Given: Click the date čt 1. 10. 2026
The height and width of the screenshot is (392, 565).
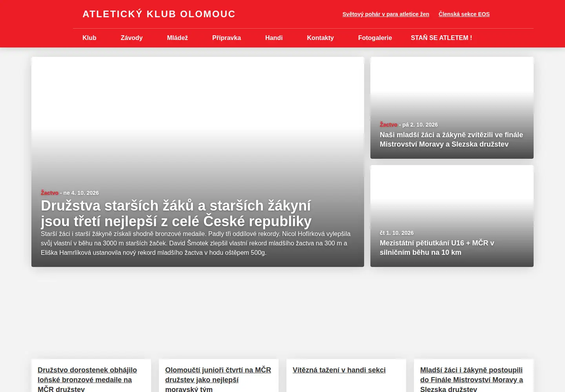Looking at the screenshot, I should 397,233.
